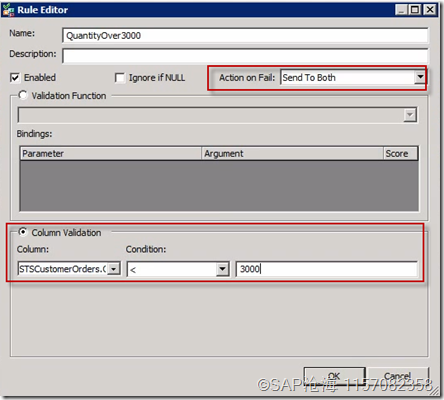Image resolution: width=444 pixels, height=400 pixels.
Task: Click the Argument column header
Action: (x=292, y=154)
